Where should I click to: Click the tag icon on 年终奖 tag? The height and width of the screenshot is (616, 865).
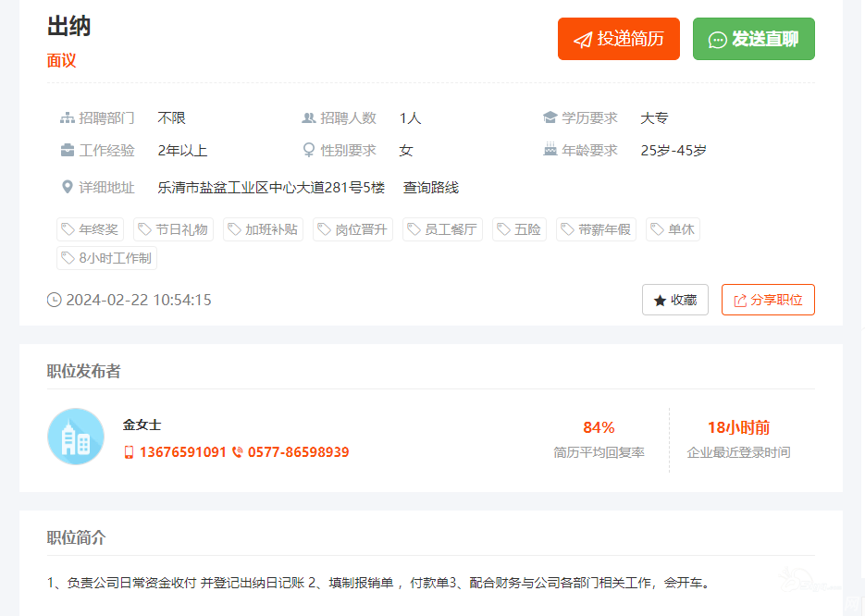click(68, 229)
